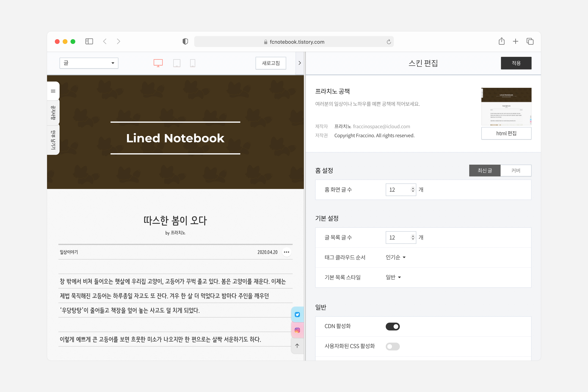Open the post options ellipsis icon
Image resolution: width=588 pixels, height=392 pixels.
coord(287,252)
